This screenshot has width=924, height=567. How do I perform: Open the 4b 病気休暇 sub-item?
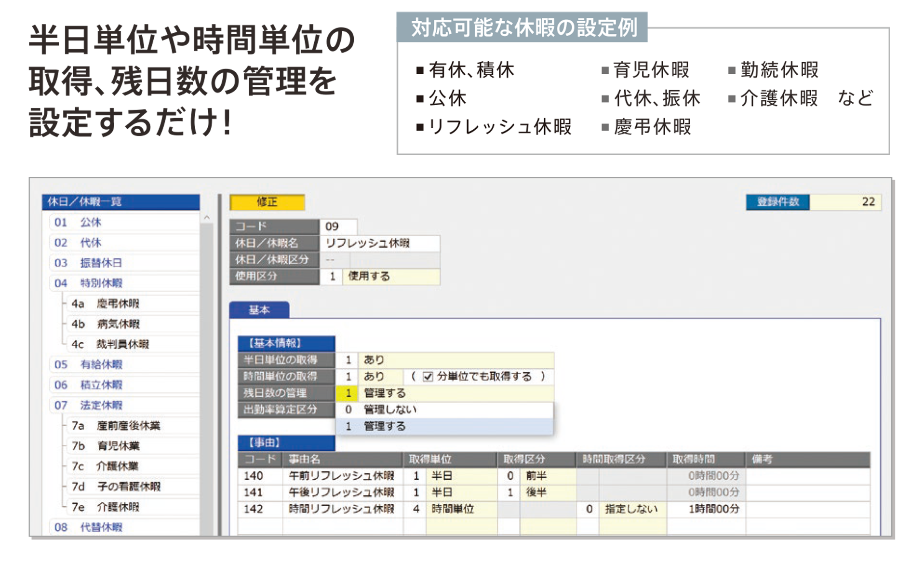[x=133, y=324]
